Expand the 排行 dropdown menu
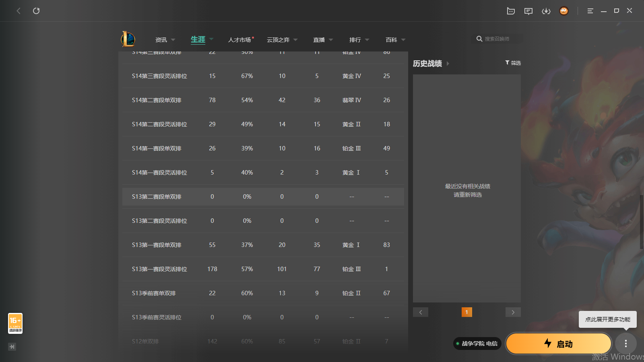The image size is (644, 362). click(367, 40)
